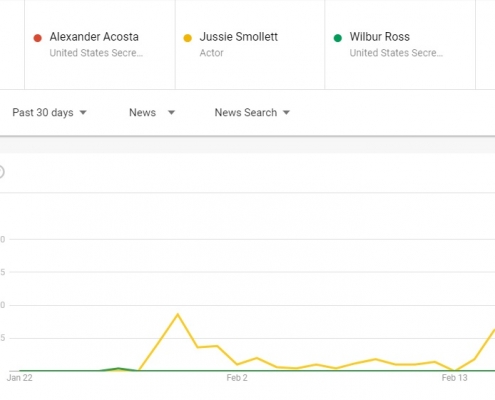Click the Jan 22 date marker
The height and width of the screenshot is (400, 495).
[20, 378]
